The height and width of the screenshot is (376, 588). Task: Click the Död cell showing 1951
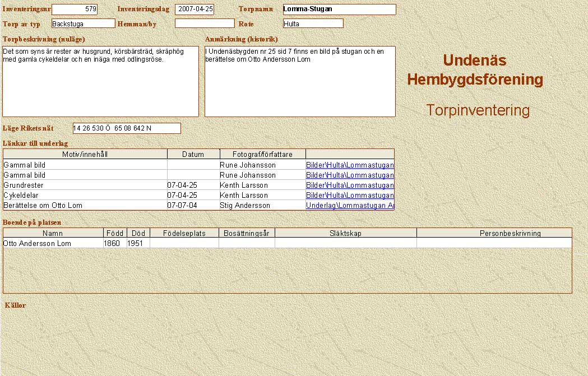[138, 244]
